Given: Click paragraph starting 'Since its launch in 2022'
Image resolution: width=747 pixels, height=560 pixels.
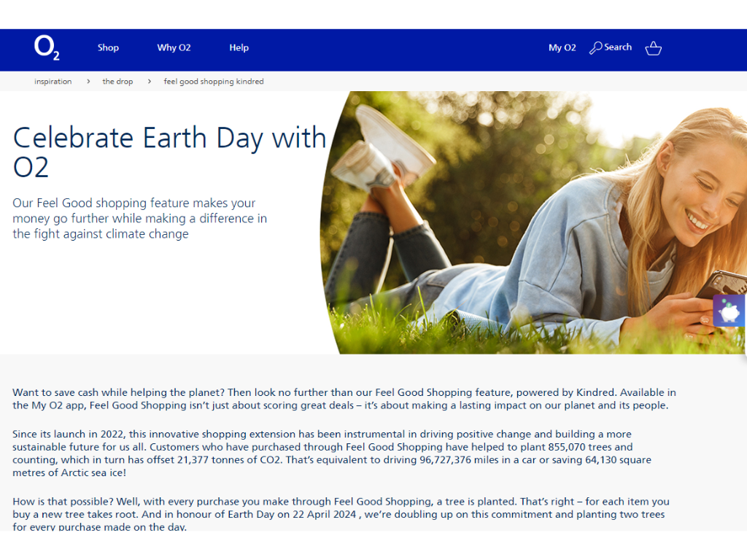Looking at the screenshot, I should coord(332,454).
